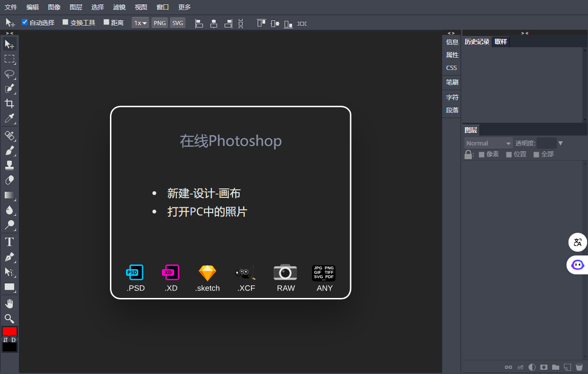The image size is (588, 374).
Task: Choose the Rectangle shape tool
Action: point(9,287)
